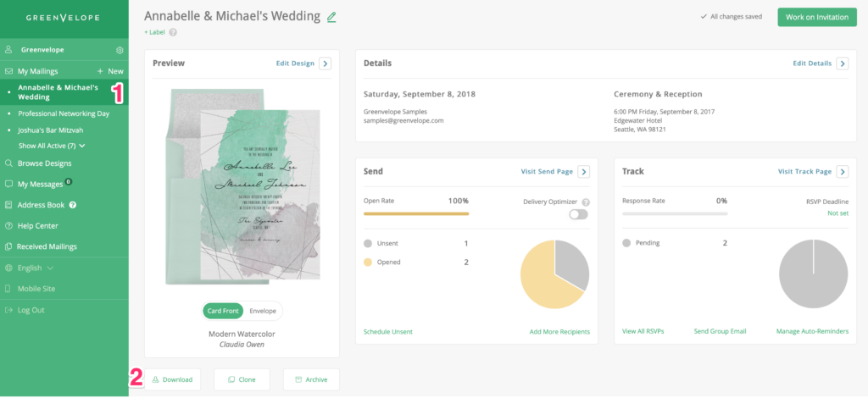Click the Work on Invitation button

817,17
